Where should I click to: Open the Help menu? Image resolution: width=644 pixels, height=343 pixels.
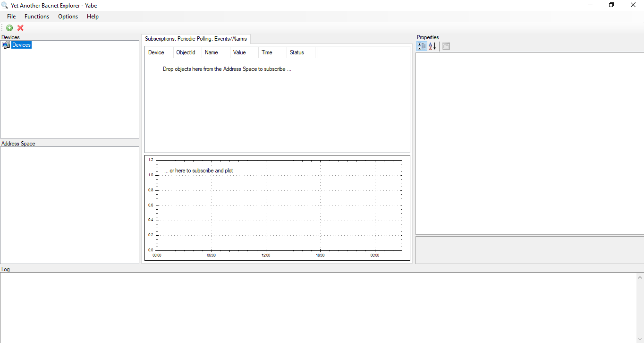pyautogui.click(x=93, y=17)
